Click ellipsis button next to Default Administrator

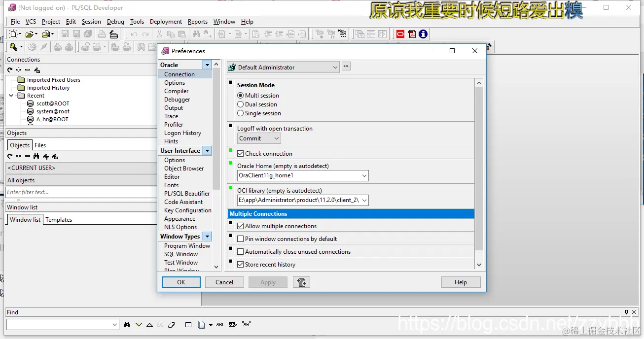(346, 67)
